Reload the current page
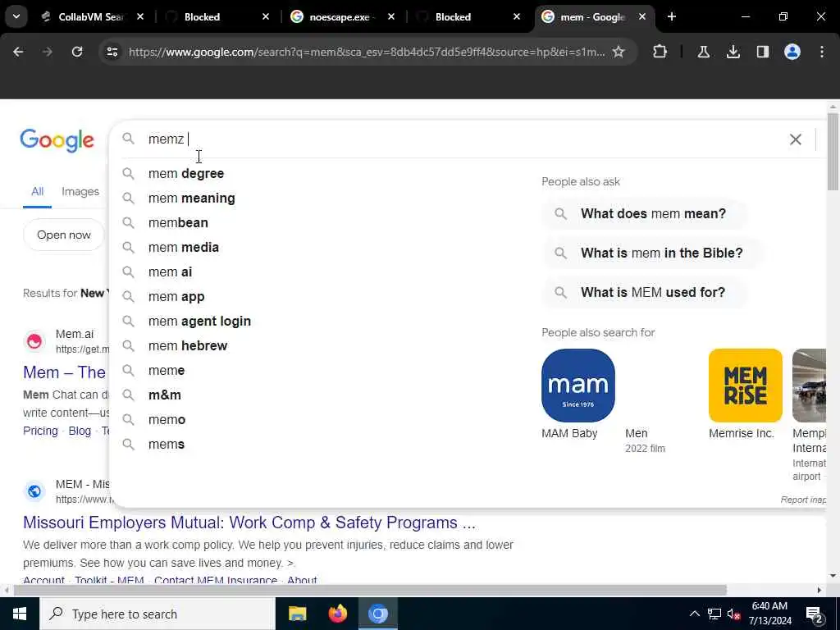This screenshot has width=840, height=630. pyautogui.click(x=77, y=52)
